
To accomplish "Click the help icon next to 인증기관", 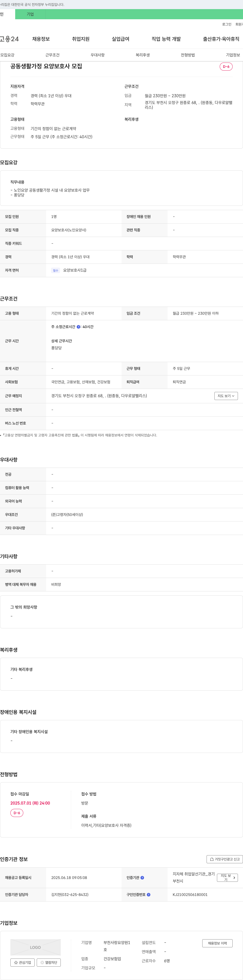I will point(142,878).
